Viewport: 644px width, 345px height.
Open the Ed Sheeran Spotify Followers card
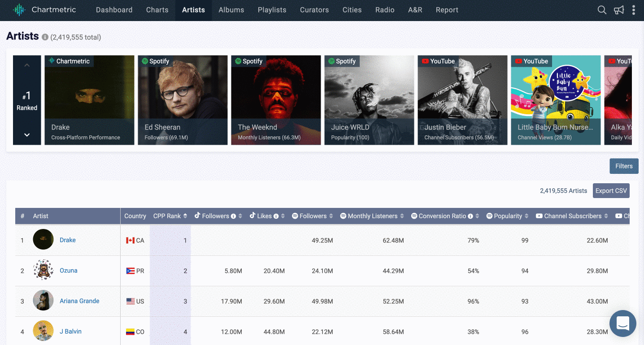tap(183, 100)
